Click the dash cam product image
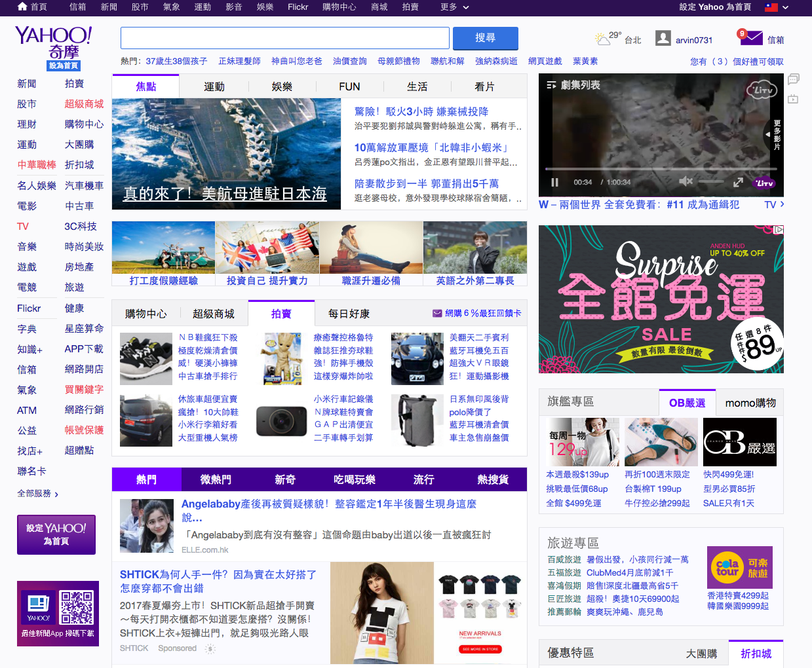812x668 pixels. pos(282,420)
